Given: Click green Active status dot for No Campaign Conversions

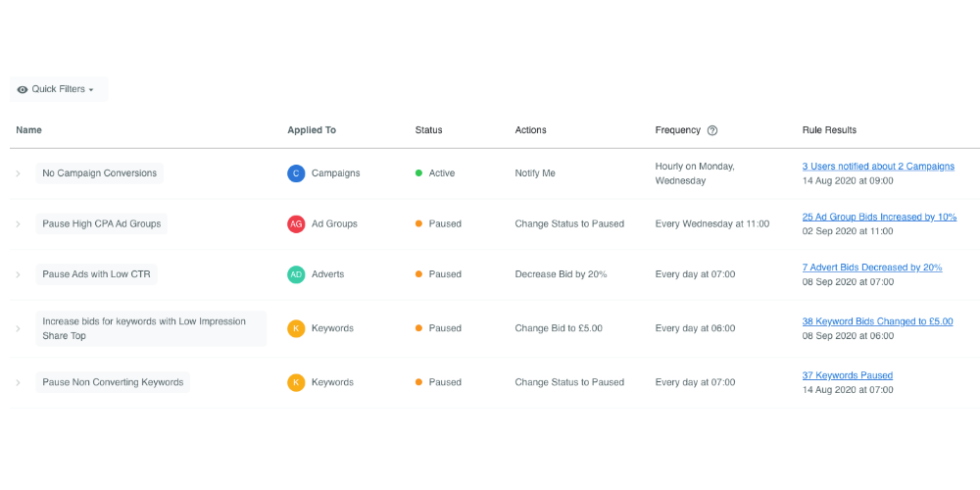Looking at the screenshot, I should click(418, 173).
